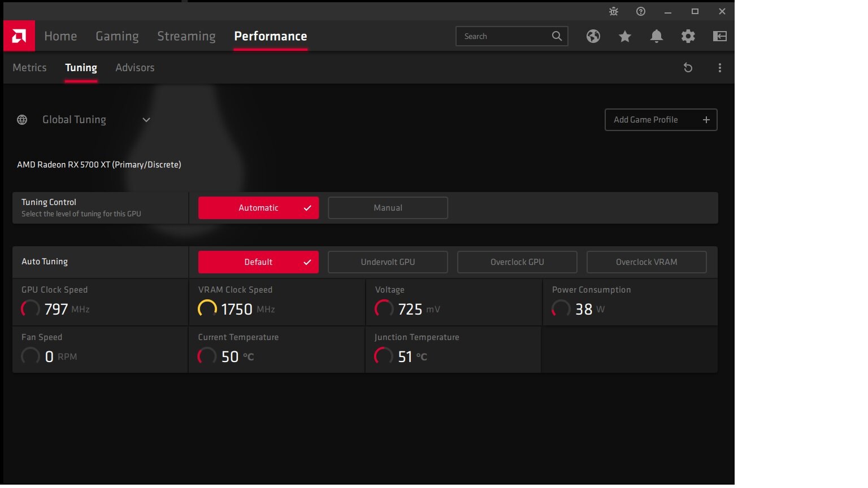
Task: Click the 38 W power value
Action: (590, 310)
